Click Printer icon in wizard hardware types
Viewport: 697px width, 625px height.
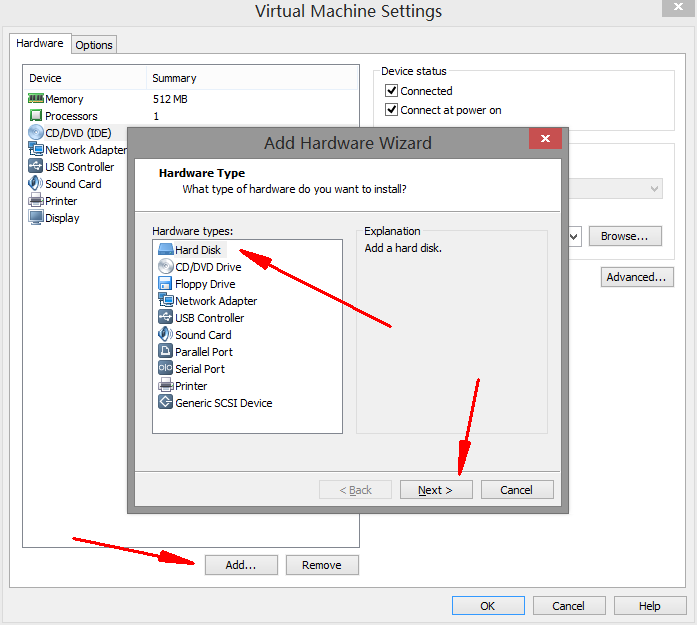pyautogui.click(x=165, y=385)
